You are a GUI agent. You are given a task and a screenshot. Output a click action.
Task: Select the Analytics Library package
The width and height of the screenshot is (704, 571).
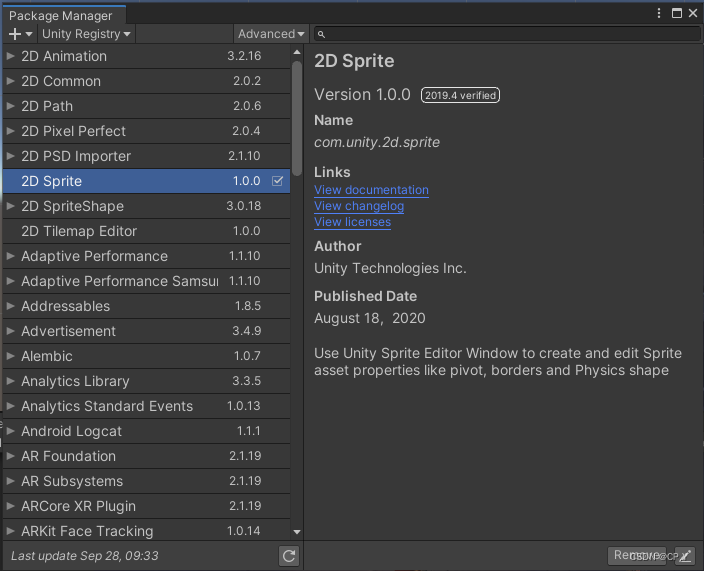click(146, 381)
